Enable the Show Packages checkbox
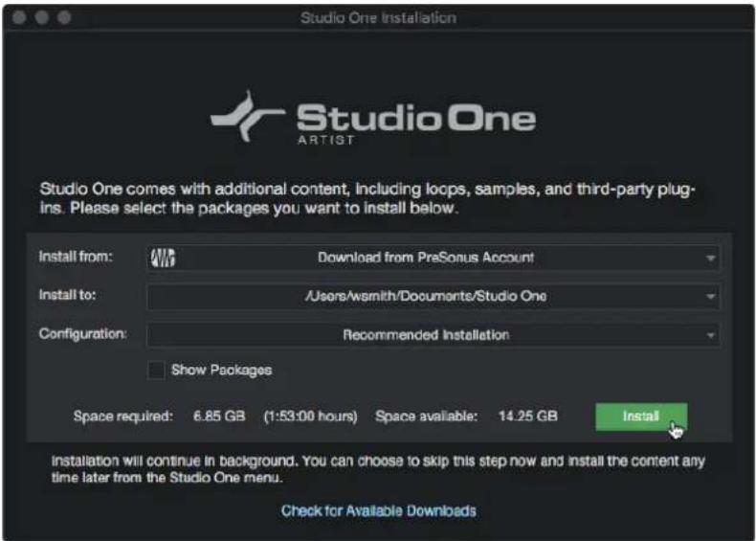This screenshot has width=756, height=541. point(156,371)
